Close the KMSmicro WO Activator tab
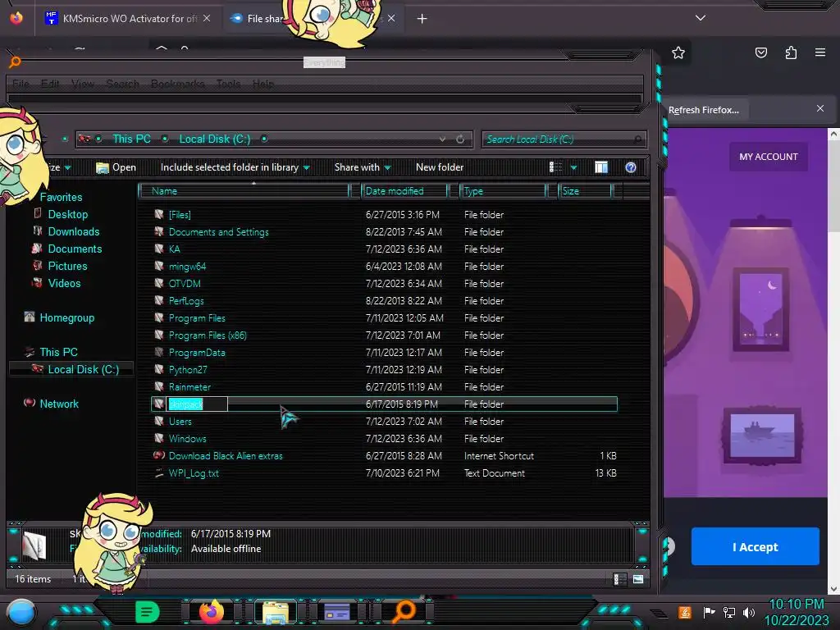 coord(207,18)
